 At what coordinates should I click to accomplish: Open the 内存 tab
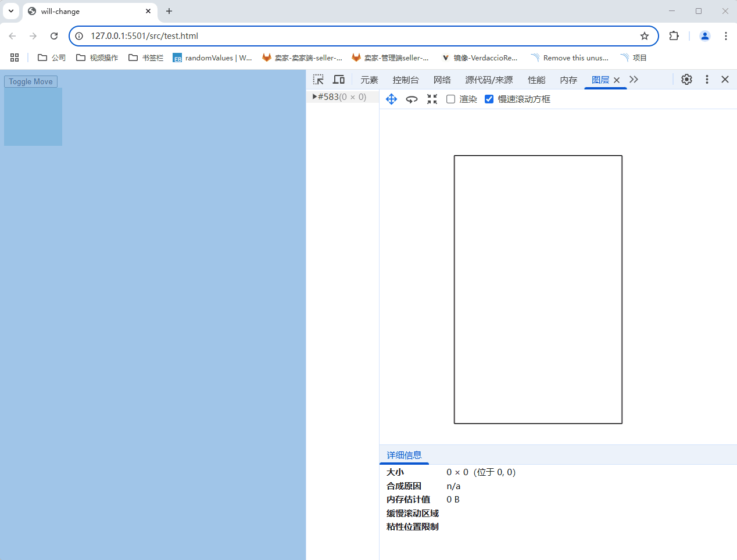tap(568, 80)
